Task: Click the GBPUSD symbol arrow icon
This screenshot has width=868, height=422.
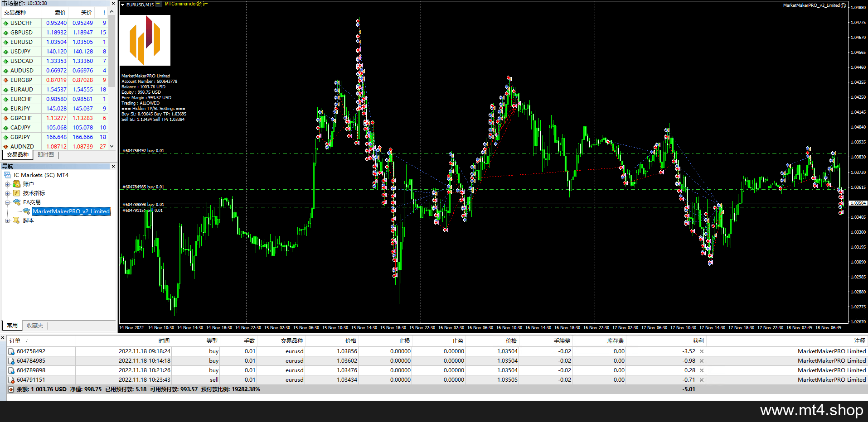Action: pyautogui.click(x=6, y=33)
